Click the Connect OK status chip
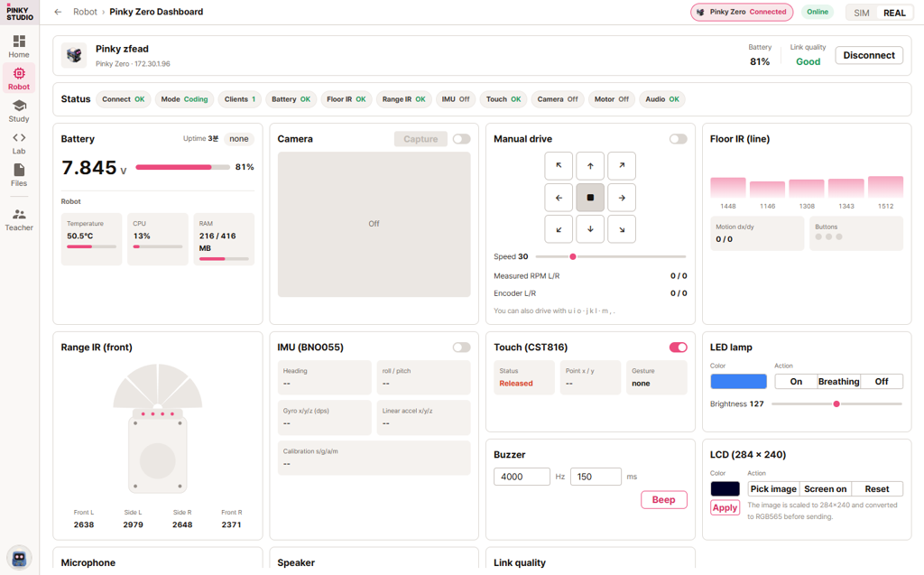This screenshot has height=575, width=924. [x=123, y=99]
